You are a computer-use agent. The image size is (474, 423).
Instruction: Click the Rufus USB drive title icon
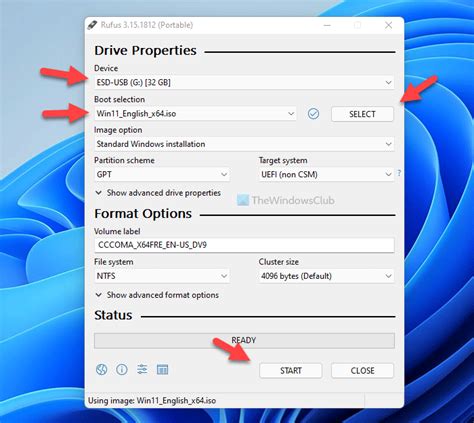pos(92,25)
